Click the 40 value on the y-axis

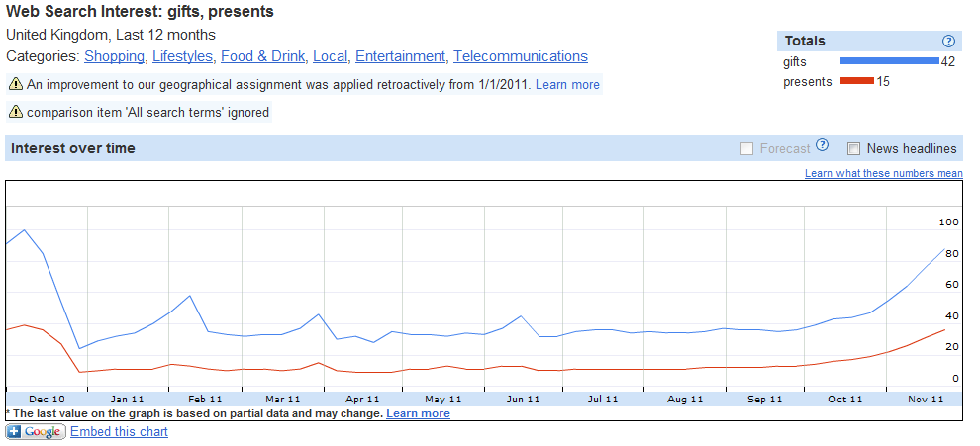952,316
